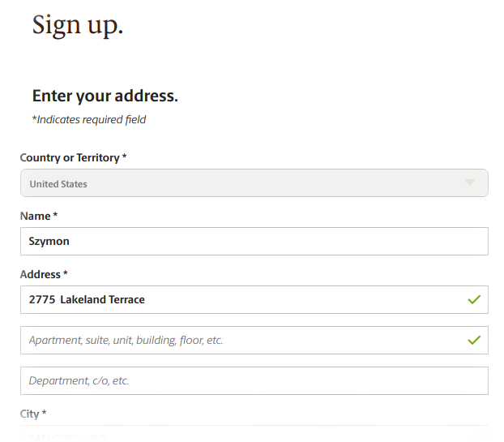Viewport: 504px width, 442px height.
Task: Click the required asterisk next to Address
Action: coord(66,273)
